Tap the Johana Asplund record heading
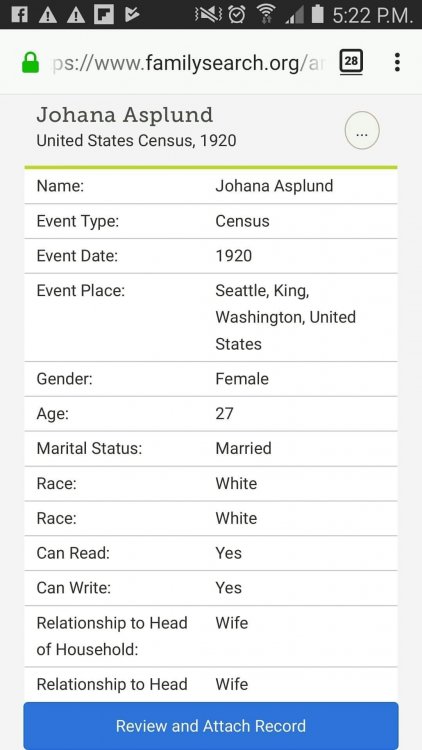Viewport: 422px width, 750px height. click(125, 115)
